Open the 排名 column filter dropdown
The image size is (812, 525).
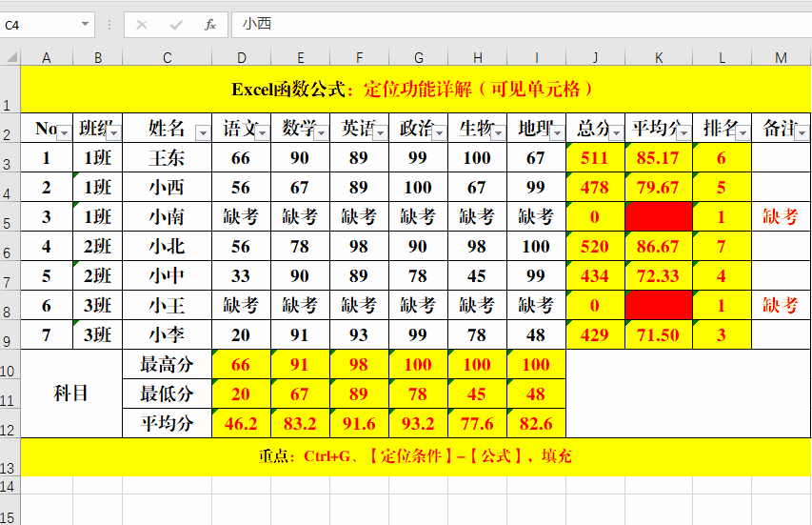[743, 132]
